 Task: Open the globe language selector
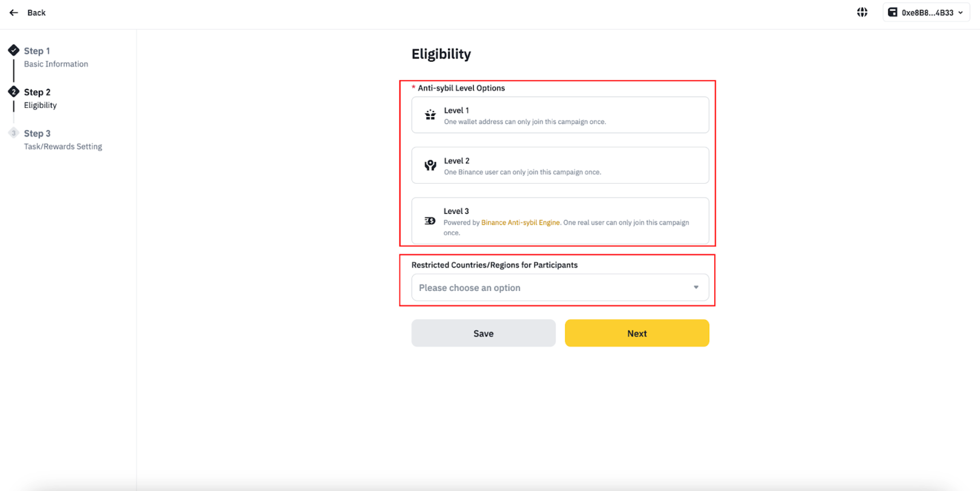point(862,12)
